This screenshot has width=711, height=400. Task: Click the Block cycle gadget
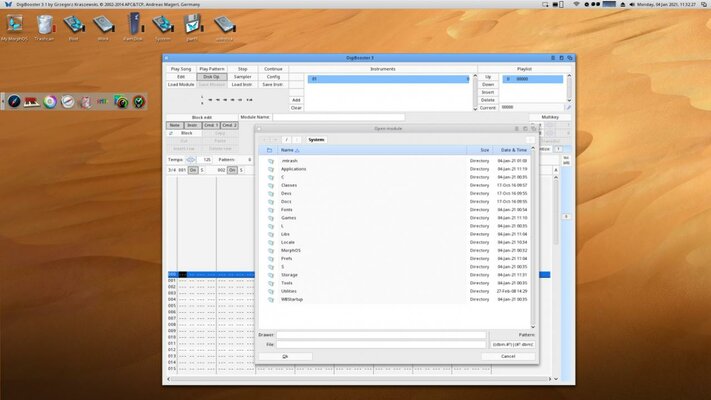tap(184, 133)
